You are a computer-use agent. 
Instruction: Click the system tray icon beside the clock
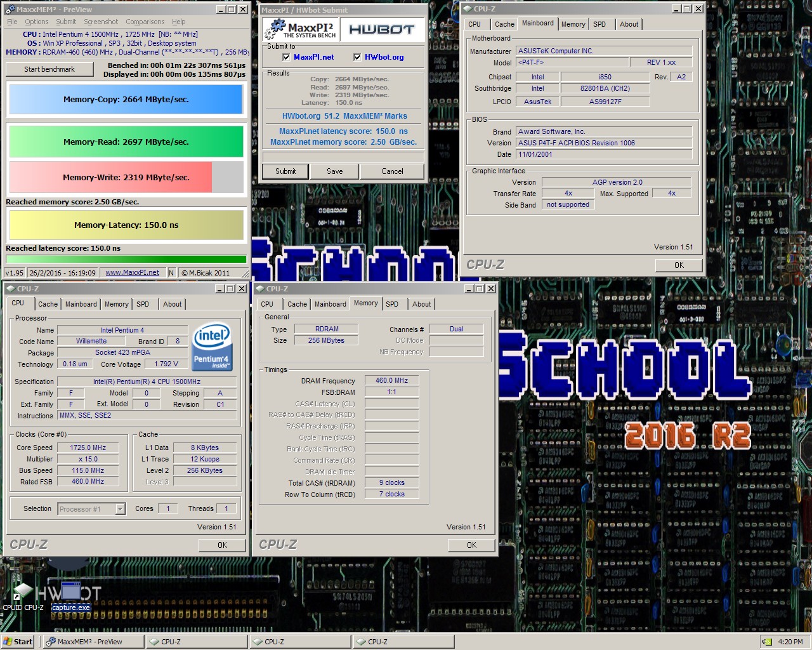(x=766, y=642)
